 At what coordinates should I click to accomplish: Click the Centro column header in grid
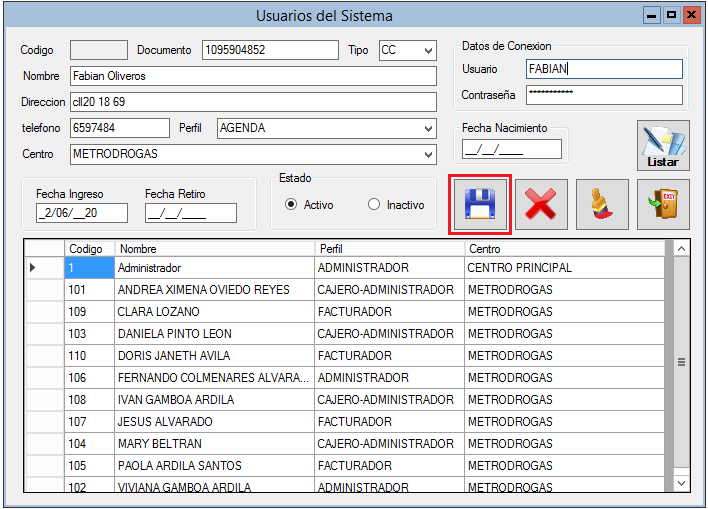tap(563, 248)
